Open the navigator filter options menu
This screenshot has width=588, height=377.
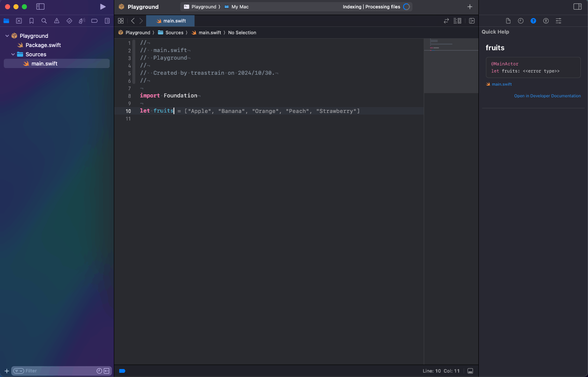[x=18, y=371]
